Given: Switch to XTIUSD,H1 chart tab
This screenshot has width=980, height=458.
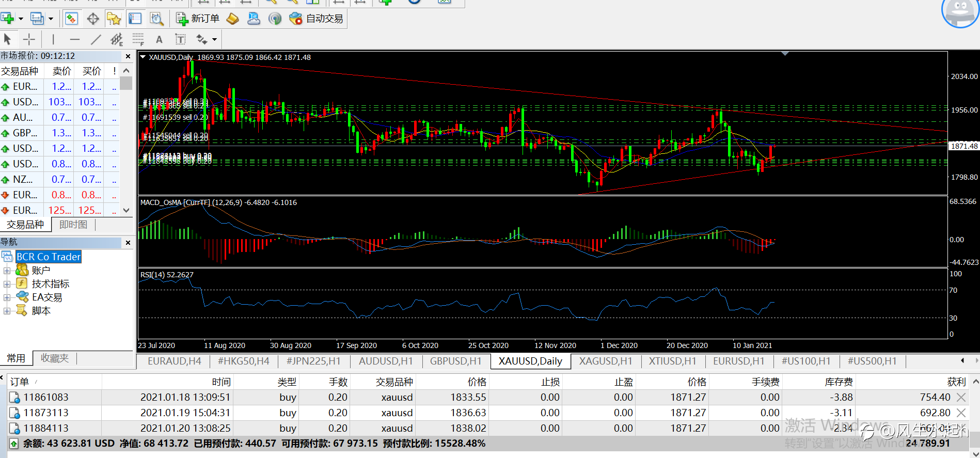Looking at the screenshot, I should point(672,361).
